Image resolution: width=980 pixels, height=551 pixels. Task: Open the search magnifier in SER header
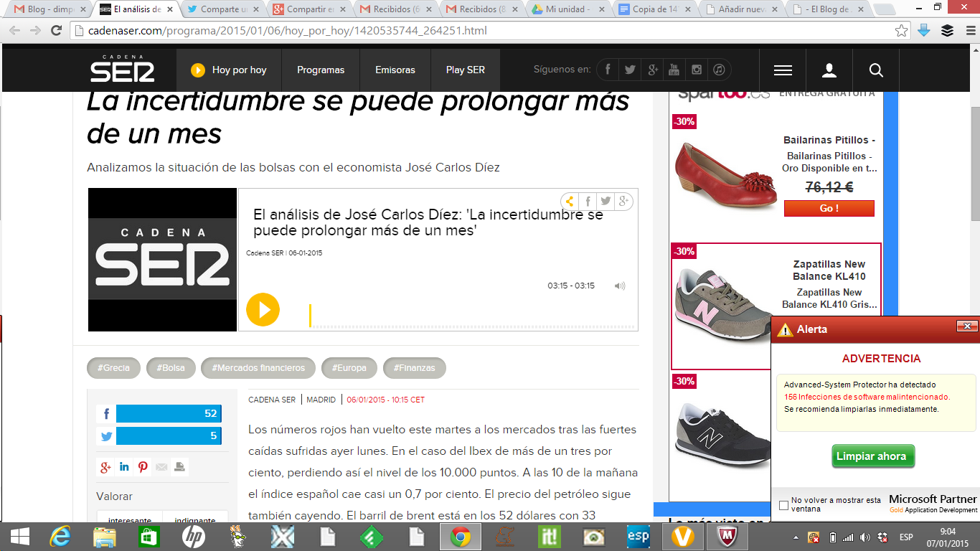coord(876,70)
